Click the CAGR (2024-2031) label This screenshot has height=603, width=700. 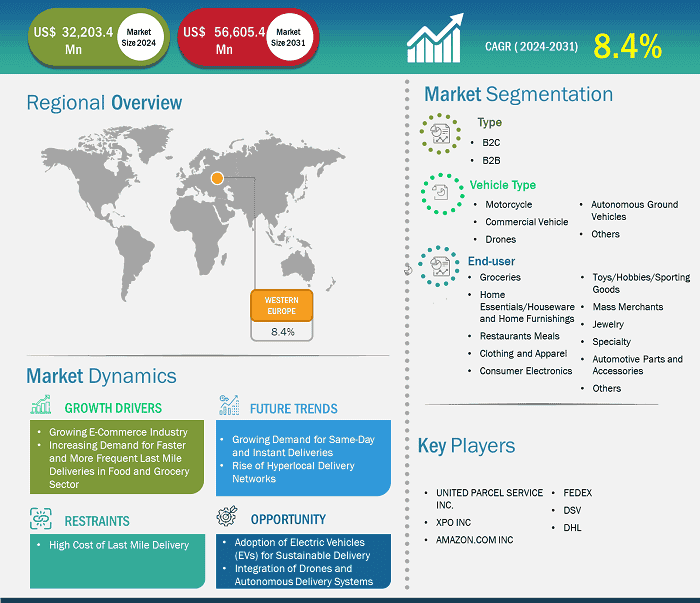coord(531,46)
